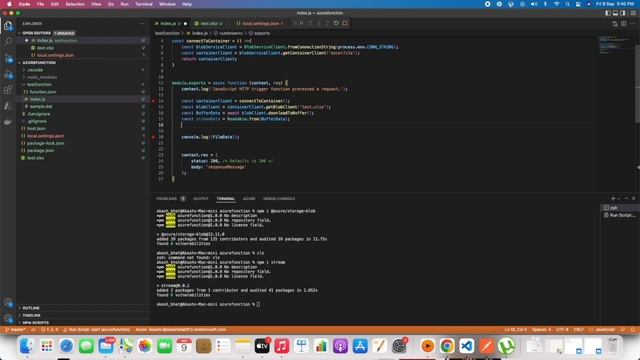
Task: Open Finder from the dock
Action: pos(27,346)
